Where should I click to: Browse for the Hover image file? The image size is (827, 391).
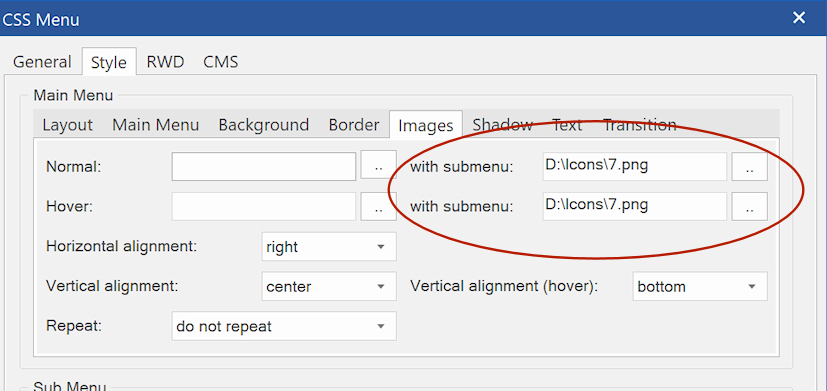point(378,206)
